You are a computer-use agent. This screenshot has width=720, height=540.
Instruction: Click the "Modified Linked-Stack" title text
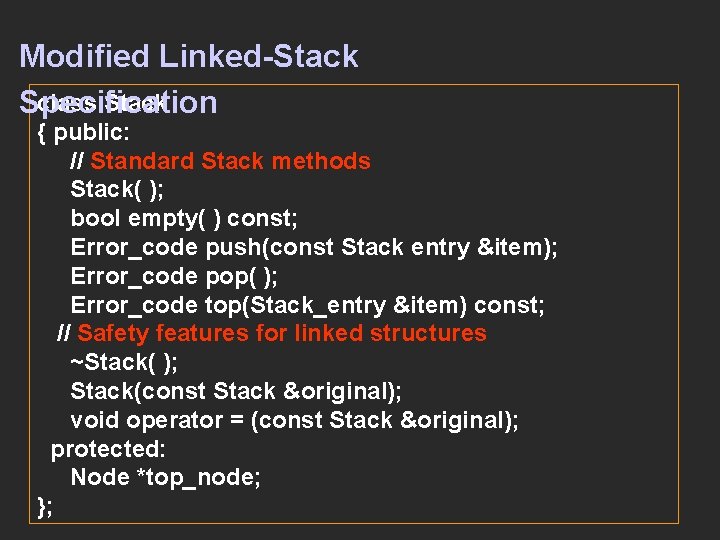[188, 56]
